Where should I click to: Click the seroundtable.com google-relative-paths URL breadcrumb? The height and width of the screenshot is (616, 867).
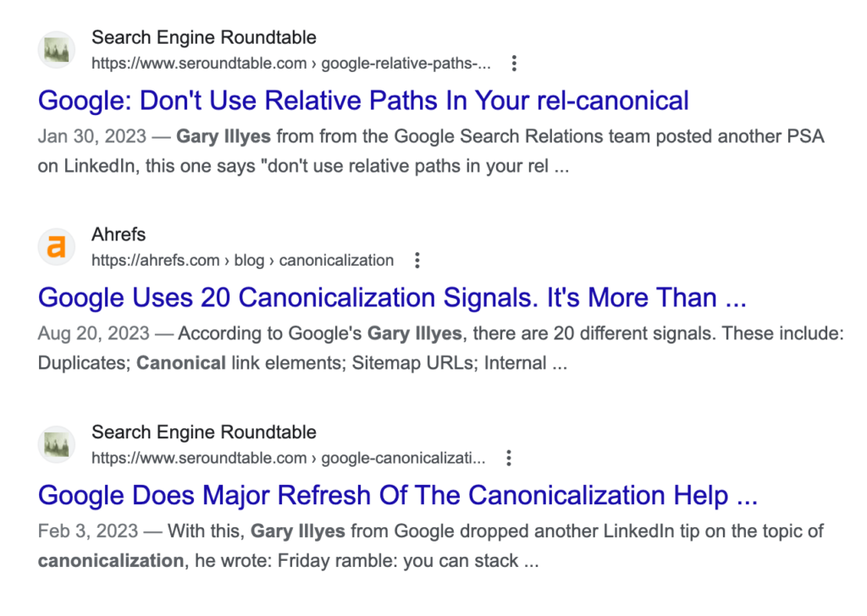(x=290, y=63)
